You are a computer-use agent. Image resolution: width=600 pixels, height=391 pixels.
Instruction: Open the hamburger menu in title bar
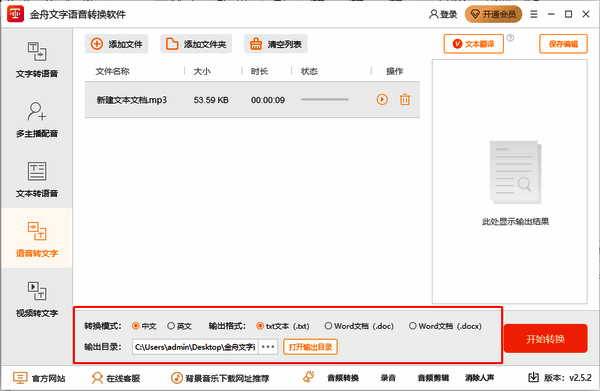(x=534, y=14)
